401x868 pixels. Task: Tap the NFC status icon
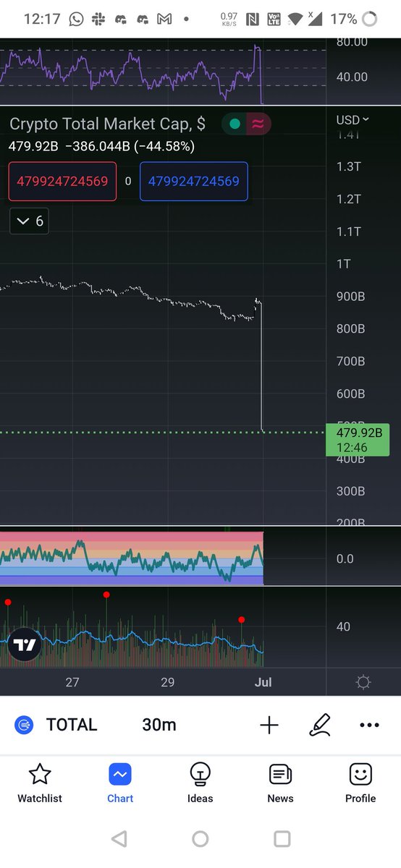pyautogui.click(x=253, y=20)
